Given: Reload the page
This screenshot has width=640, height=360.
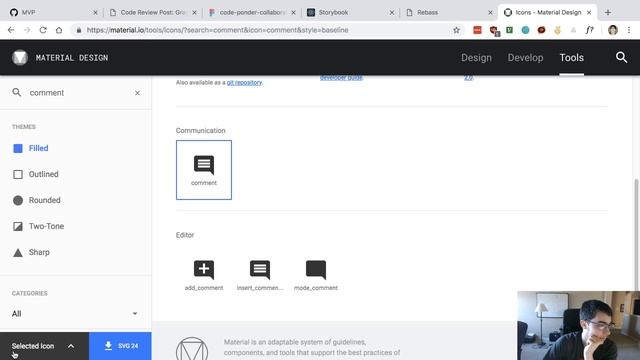Looking at the screenshot, I should click(x=43, y=30).
